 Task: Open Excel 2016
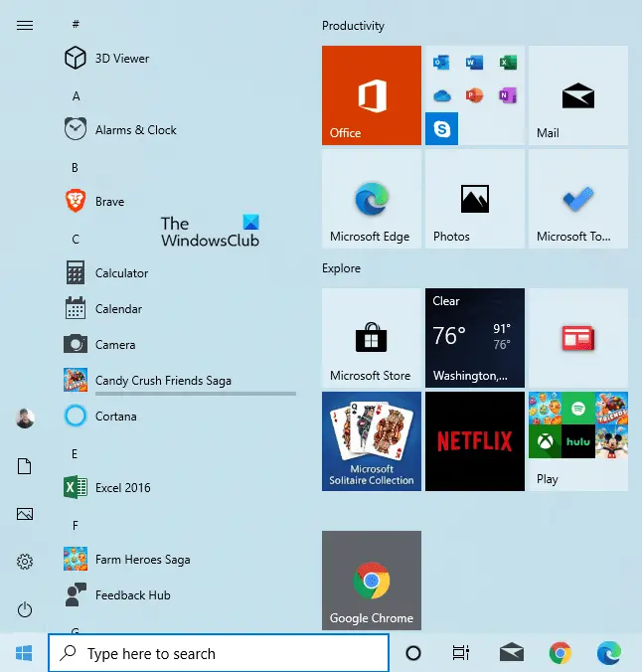179,487
